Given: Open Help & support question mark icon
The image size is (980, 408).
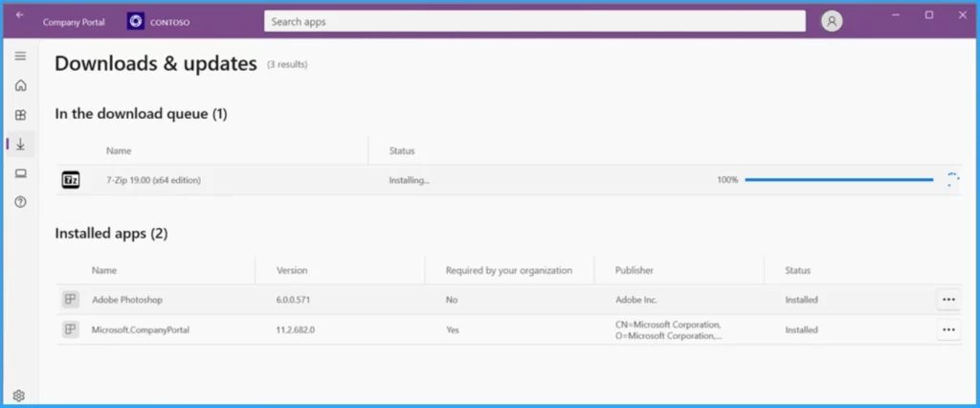Looking at the screenshot, I should coord(21,203).
